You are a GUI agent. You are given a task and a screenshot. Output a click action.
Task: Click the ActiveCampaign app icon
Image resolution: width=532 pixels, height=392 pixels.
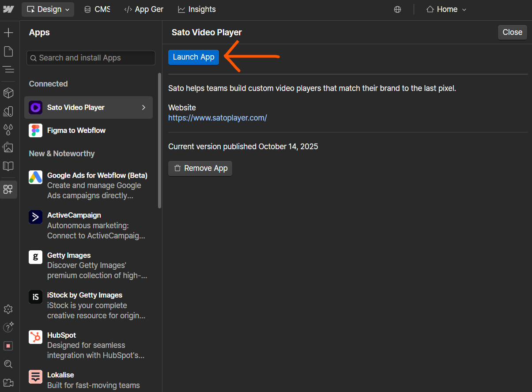click(x=35, y=217)
